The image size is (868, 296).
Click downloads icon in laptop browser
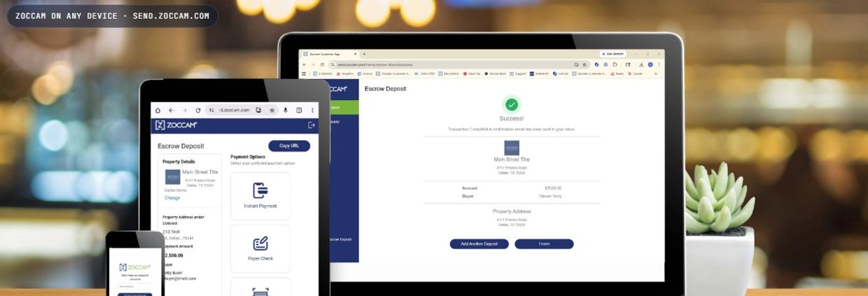point(641,64)
